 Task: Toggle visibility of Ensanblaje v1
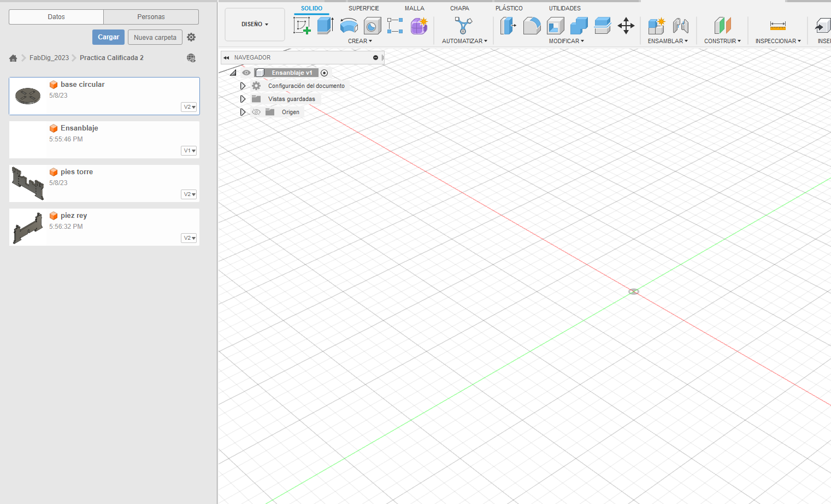pos(246,73)
